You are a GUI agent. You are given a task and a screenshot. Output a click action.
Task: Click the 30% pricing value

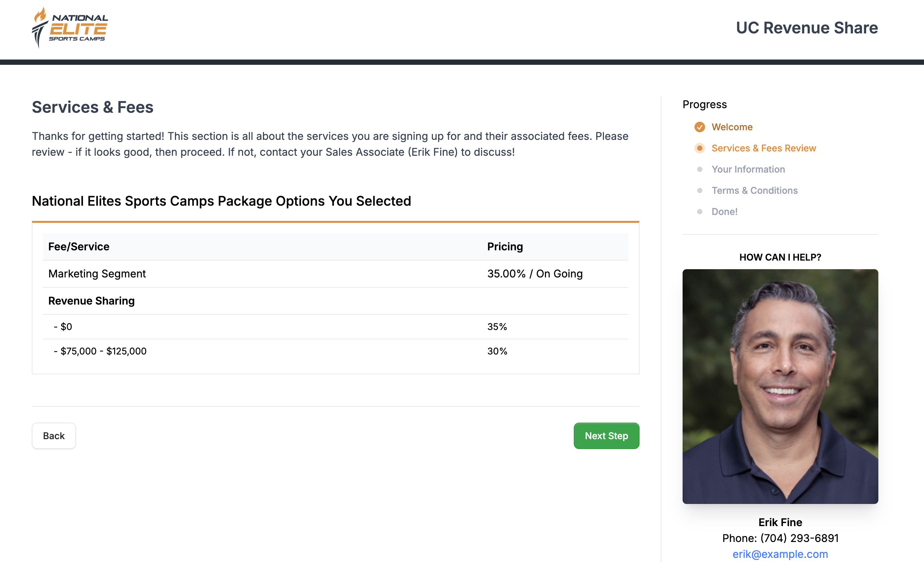(x=497, y=351)
